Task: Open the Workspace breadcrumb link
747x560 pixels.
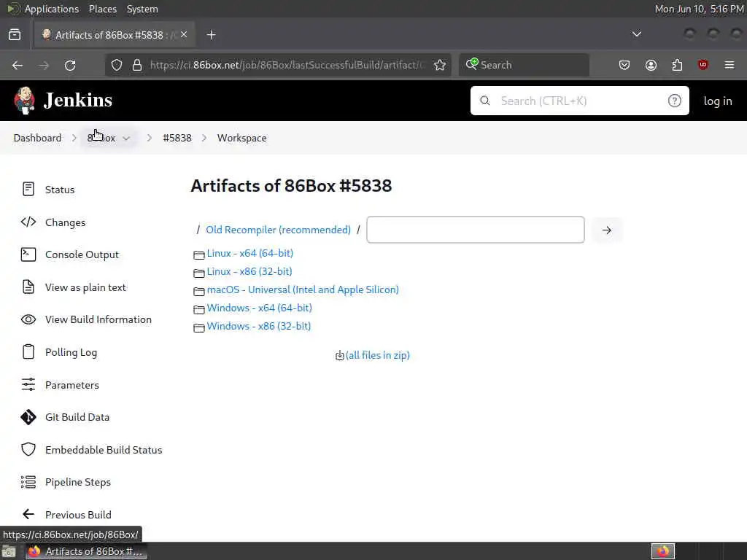Action: click(241, 138)
